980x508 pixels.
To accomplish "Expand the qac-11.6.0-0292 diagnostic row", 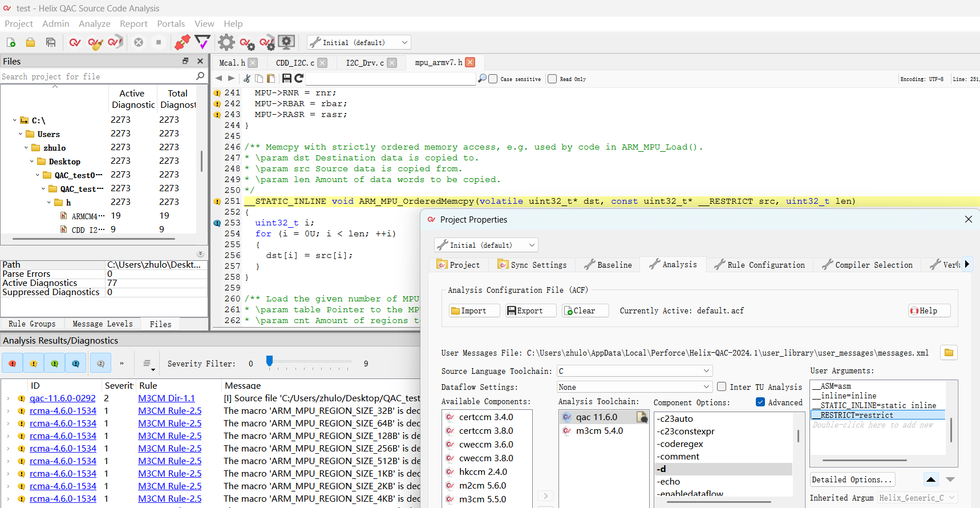I will click(x=8, y=398).
